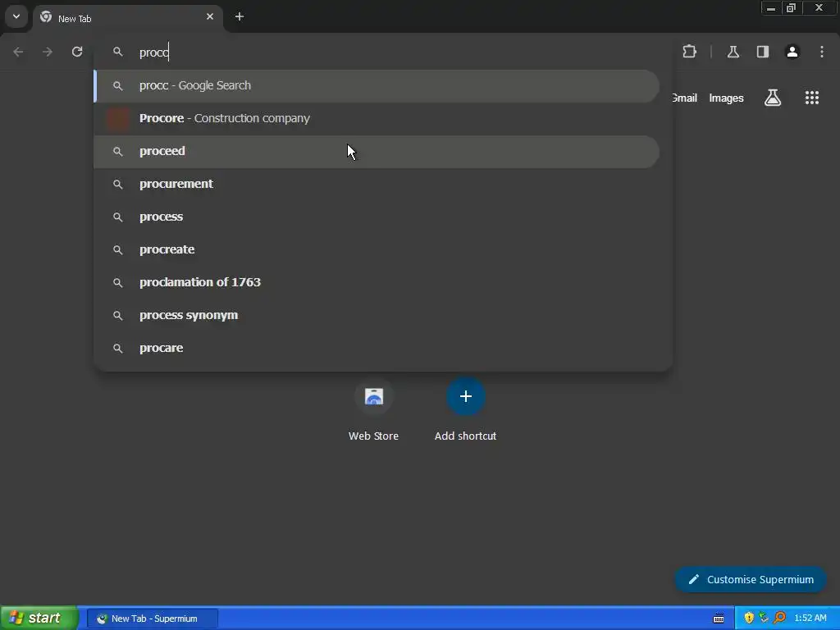
Task: Close the New Tab browser tab
Action: [x=210, y=16]
